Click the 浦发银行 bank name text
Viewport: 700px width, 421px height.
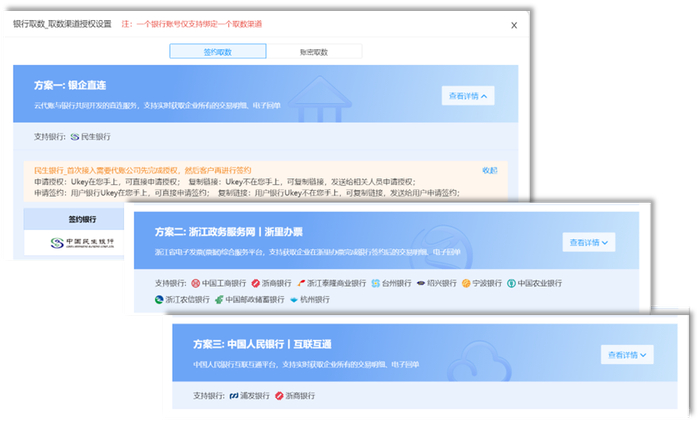pyautogui.click(x=255, y=396)
